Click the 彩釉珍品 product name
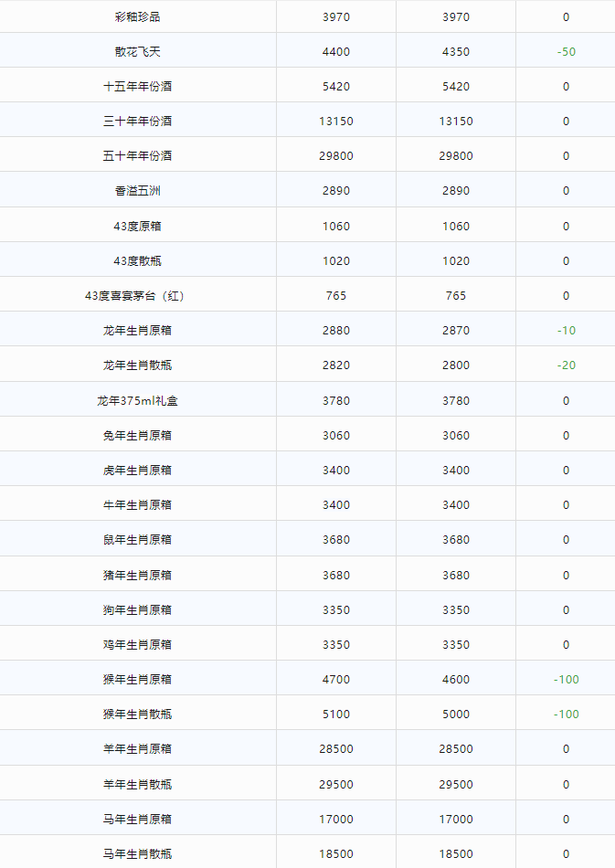 click(137, 17)
